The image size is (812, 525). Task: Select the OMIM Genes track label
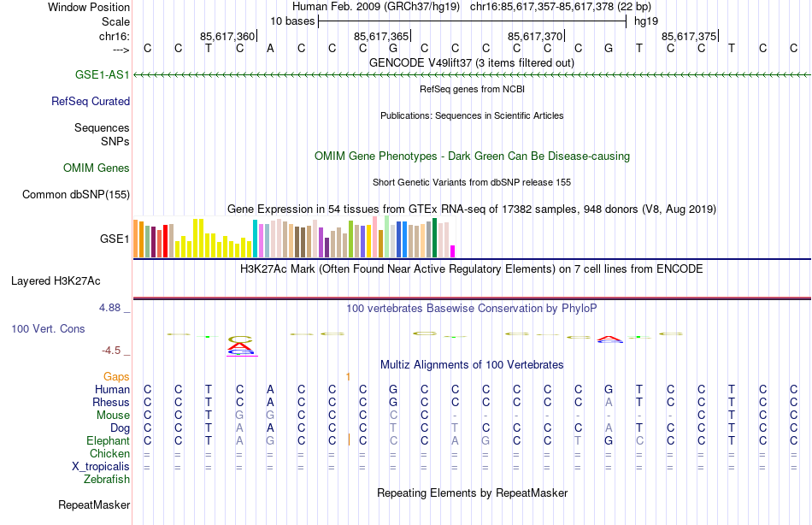(x=96, y=168)
